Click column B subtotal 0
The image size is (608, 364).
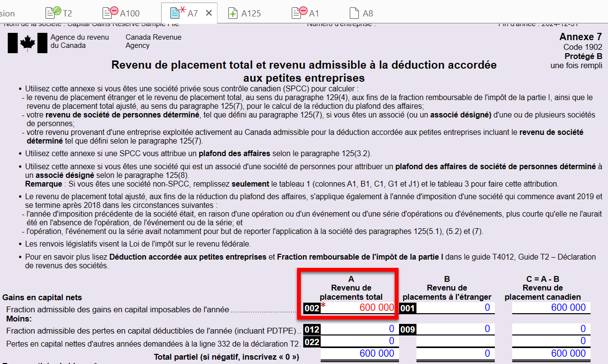click(x=455, y=354)
